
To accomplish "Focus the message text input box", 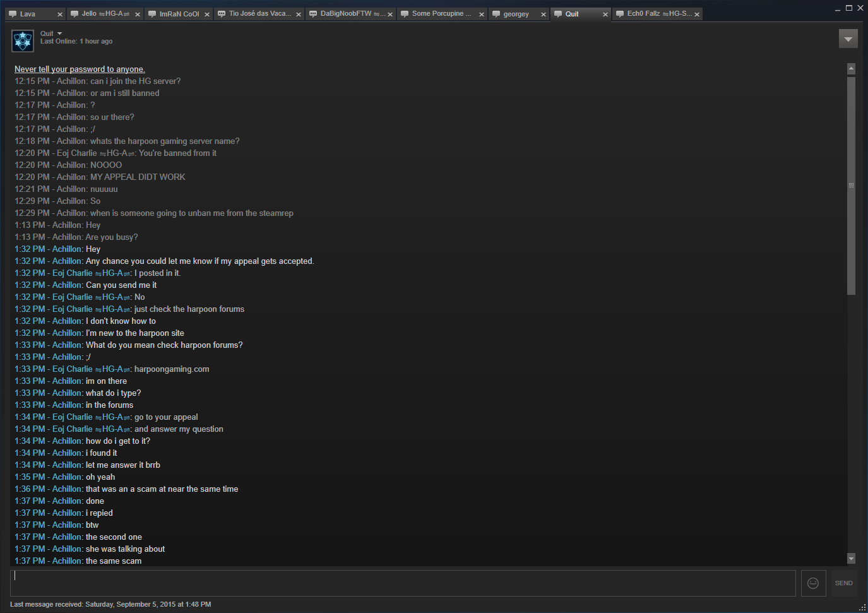I will (x=403, y=583).
